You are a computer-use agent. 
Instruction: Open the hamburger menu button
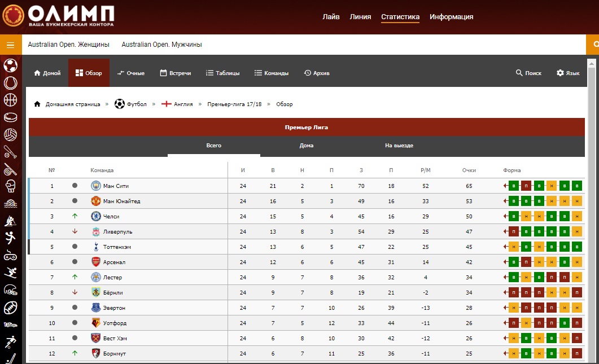[x=11, y=45]
